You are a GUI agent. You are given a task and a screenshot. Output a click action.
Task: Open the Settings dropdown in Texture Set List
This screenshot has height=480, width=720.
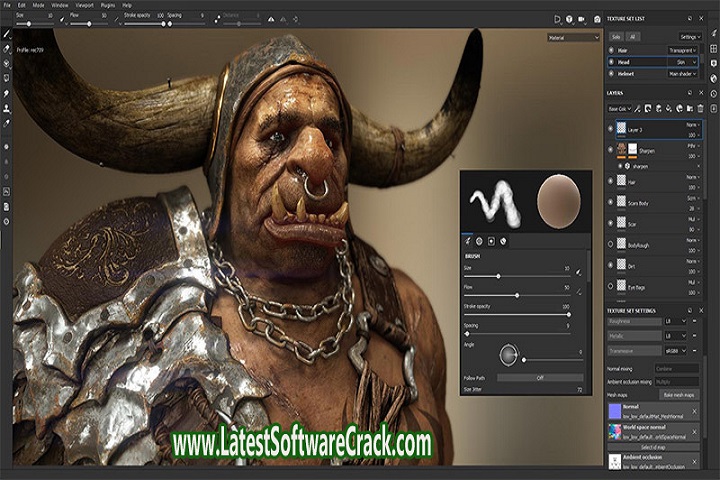[x=690, y=37]
